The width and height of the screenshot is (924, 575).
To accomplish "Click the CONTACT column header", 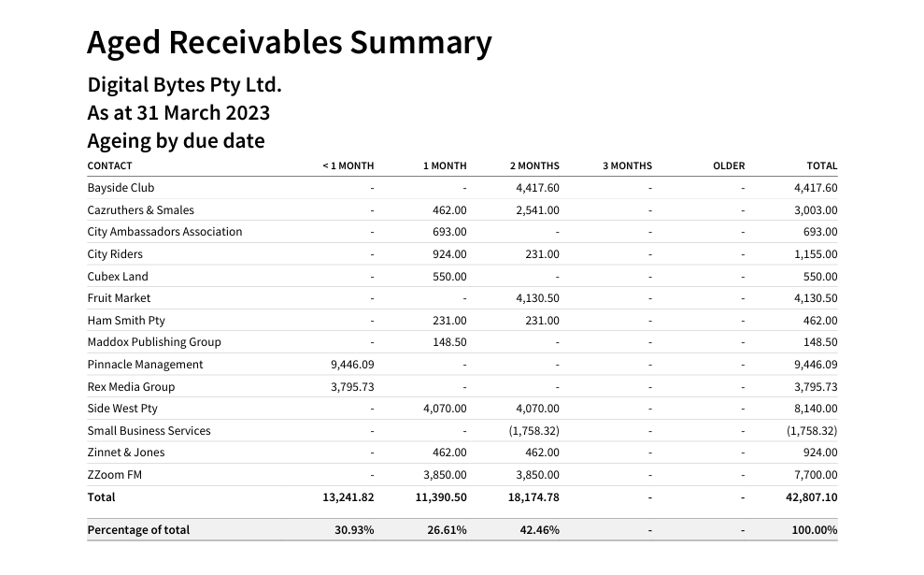I will tap(109, 165).
